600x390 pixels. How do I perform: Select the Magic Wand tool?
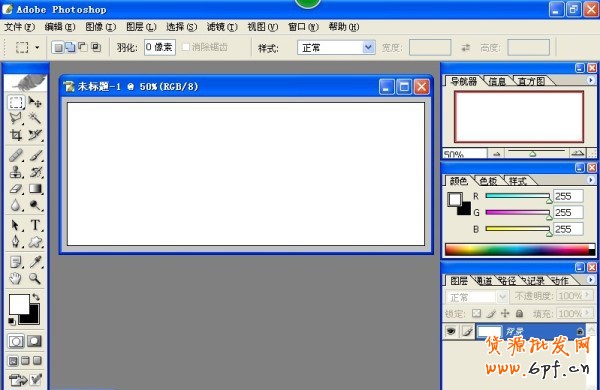pos(35,118)
